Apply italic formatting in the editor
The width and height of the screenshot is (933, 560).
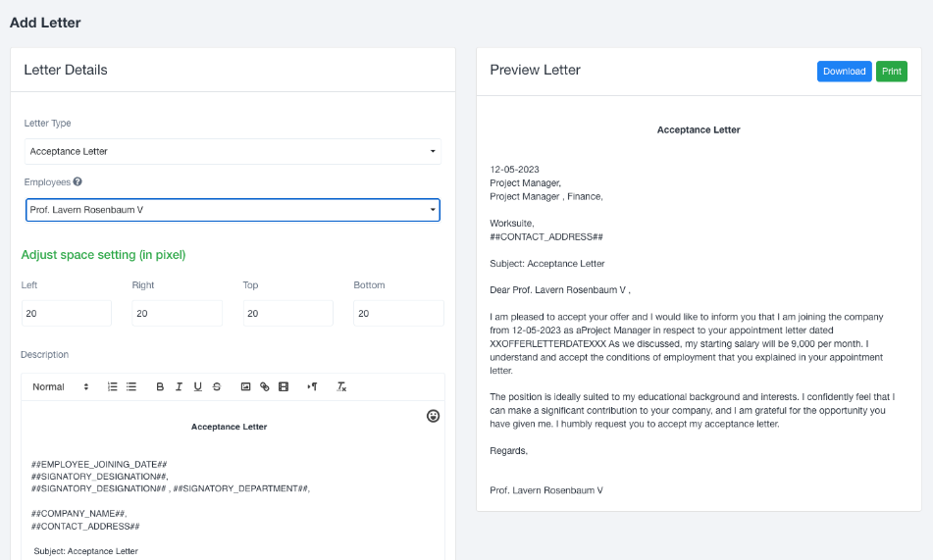tap(179, 387)
